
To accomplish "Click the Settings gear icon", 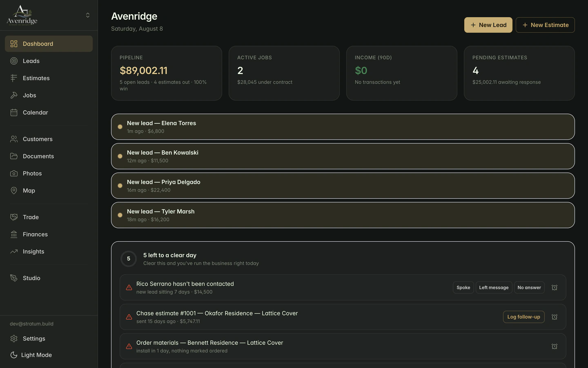I will pos(14,339).
